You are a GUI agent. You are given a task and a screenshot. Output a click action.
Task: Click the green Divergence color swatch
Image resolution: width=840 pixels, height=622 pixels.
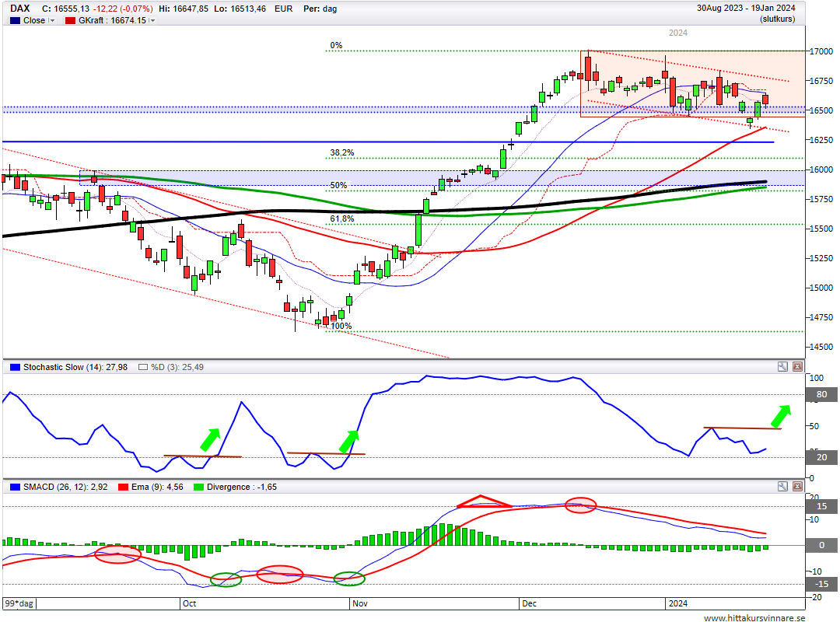[x=199, y=487]
